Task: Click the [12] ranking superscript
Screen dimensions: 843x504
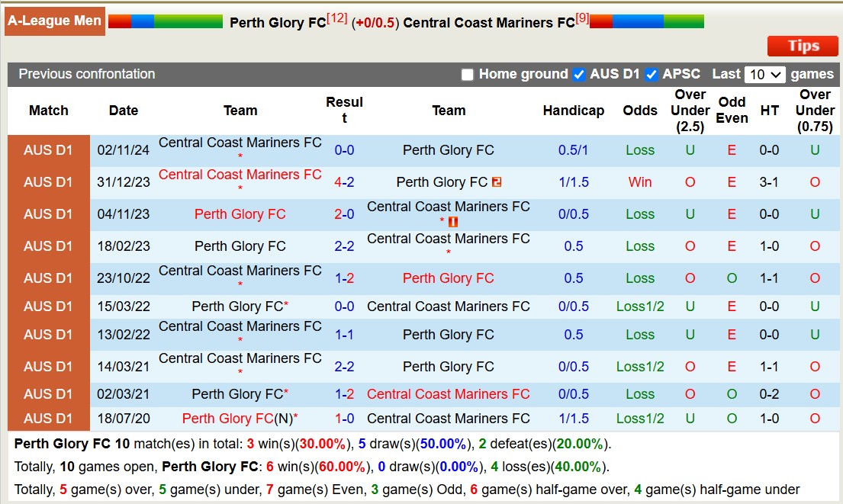Action: tap(337, 17)
